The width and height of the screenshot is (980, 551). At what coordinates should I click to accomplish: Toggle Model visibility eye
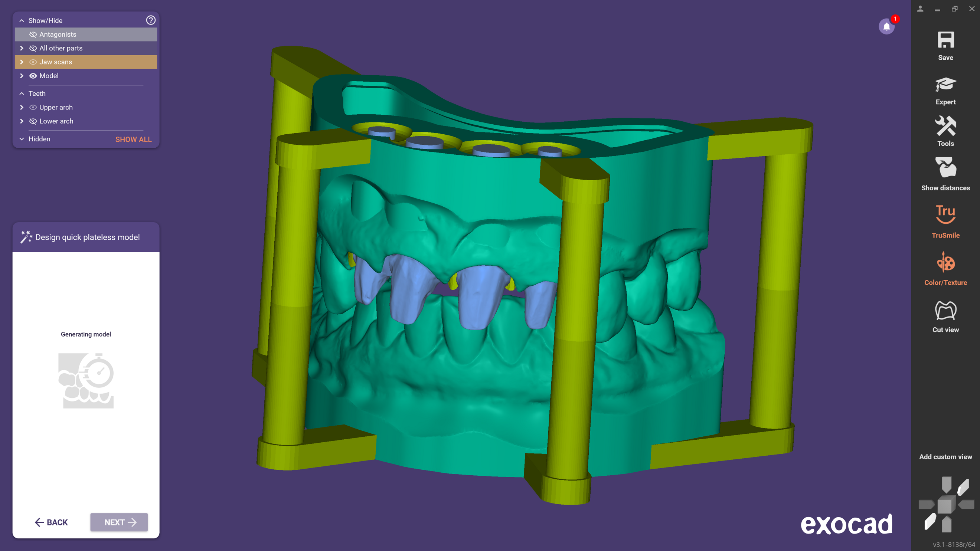(x=33, y=76)
